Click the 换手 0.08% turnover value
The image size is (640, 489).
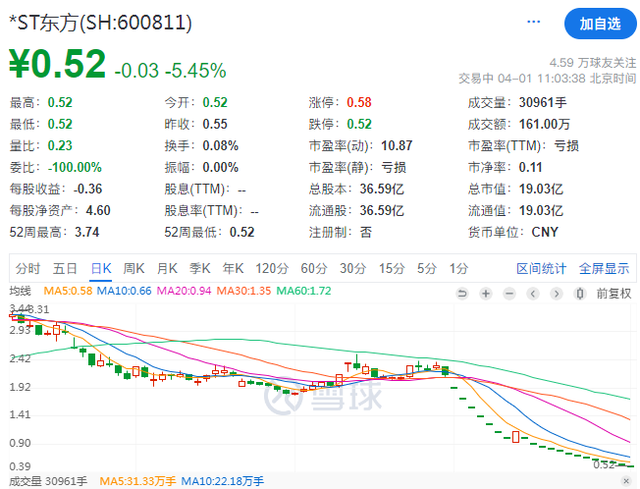click(220, 146)
